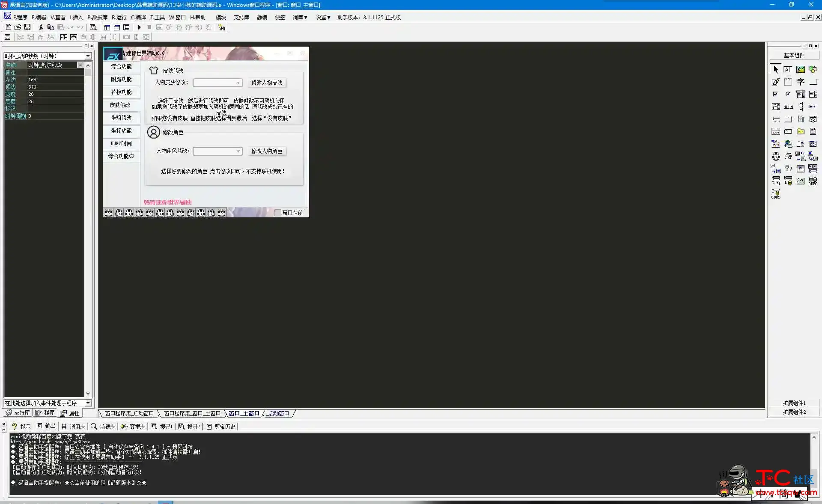The width and height of the screenshot is (822, 504).
Task: Select the image/picture insert icon
Action: pyautogui.click(x=801, y=68)
